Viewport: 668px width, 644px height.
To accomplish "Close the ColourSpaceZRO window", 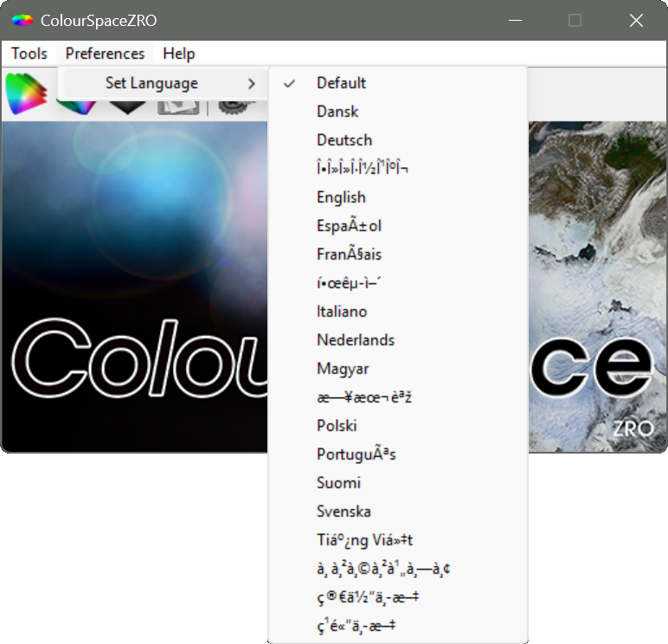I will (636, 20).
